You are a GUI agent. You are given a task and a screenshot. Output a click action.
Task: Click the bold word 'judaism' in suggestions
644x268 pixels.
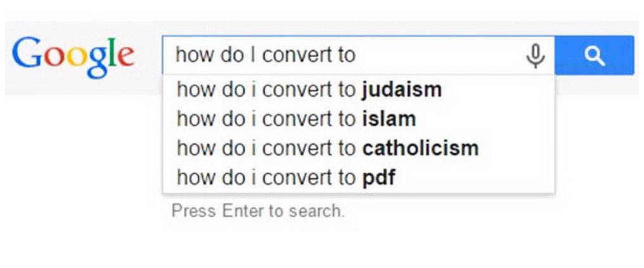coord(402,91)
